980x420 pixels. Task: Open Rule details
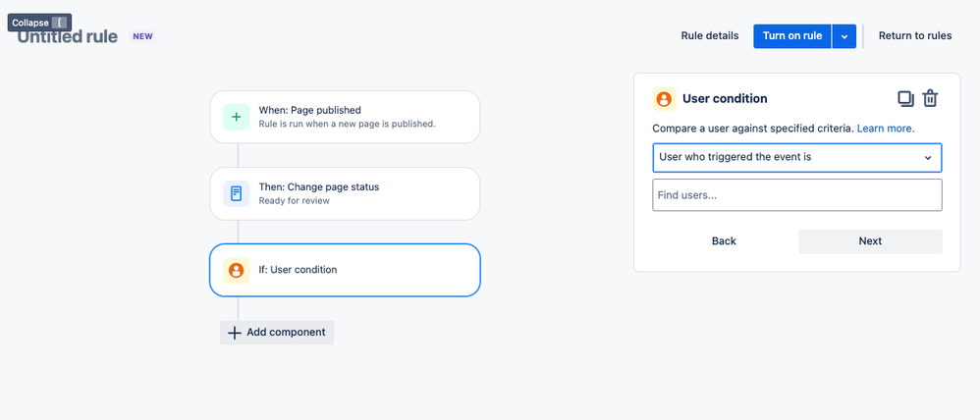pos(709,36)
